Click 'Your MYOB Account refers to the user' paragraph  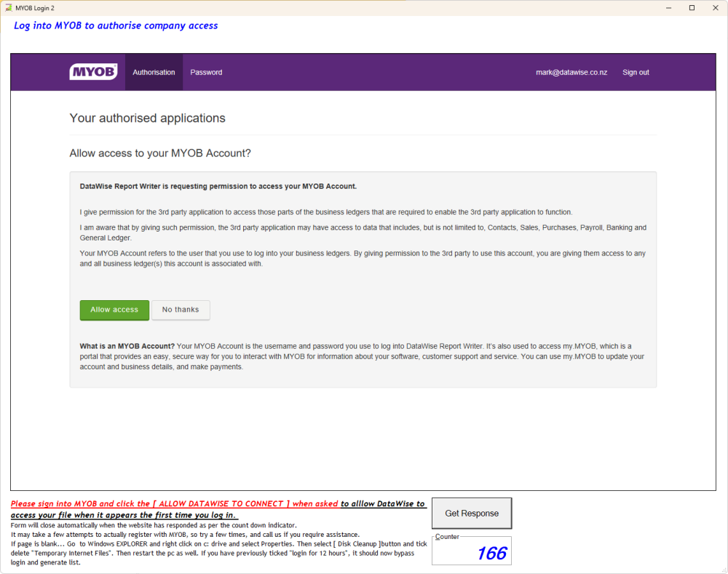point(363,259)
